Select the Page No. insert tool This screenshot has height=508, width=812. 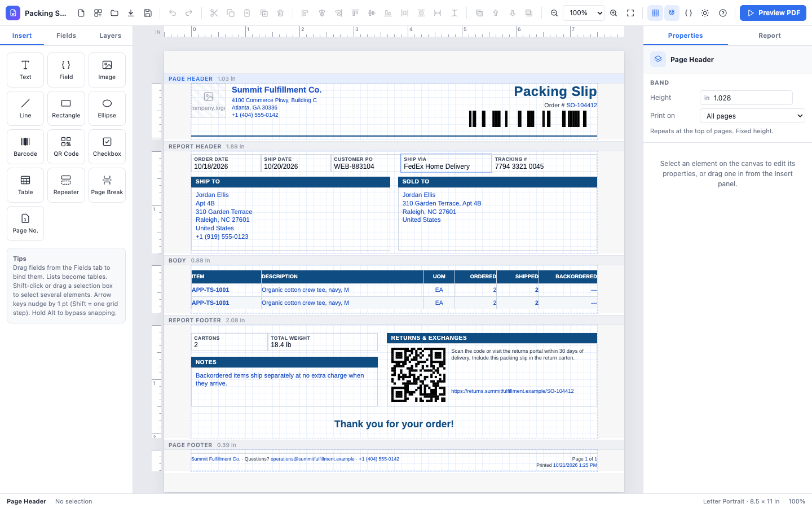tap(25, 224)
